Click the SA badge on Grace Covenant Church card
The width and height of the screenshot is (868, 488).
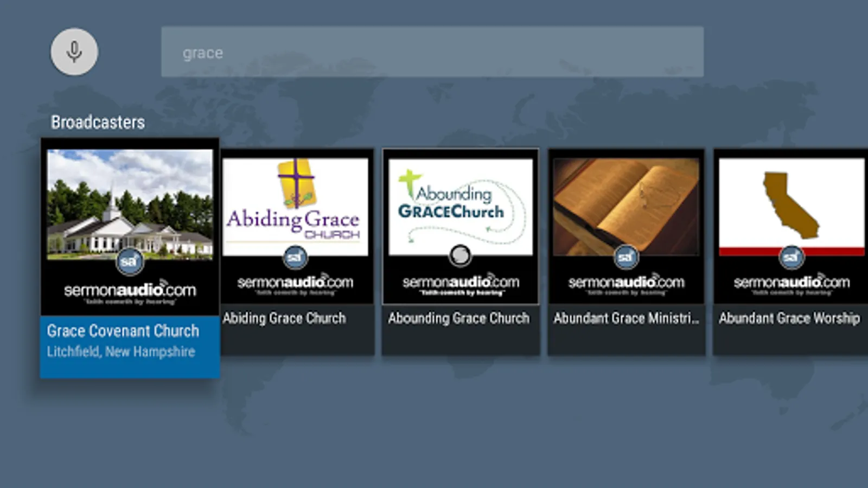point(130,262)
